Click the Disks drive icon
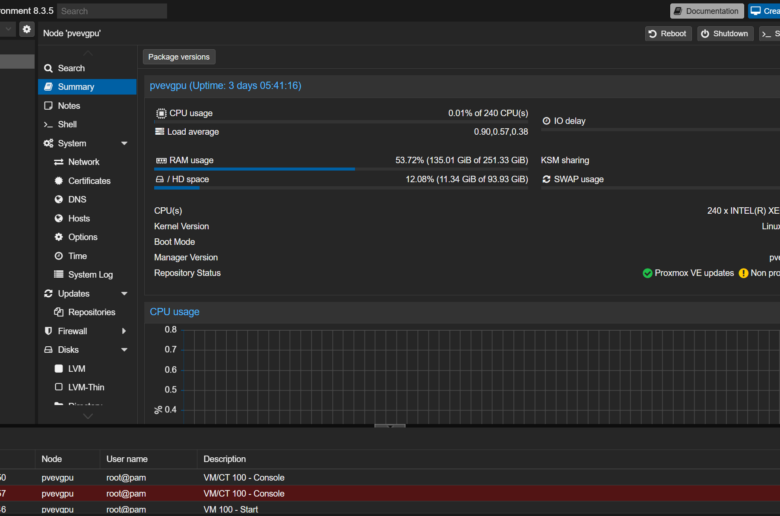 (48, 350)
